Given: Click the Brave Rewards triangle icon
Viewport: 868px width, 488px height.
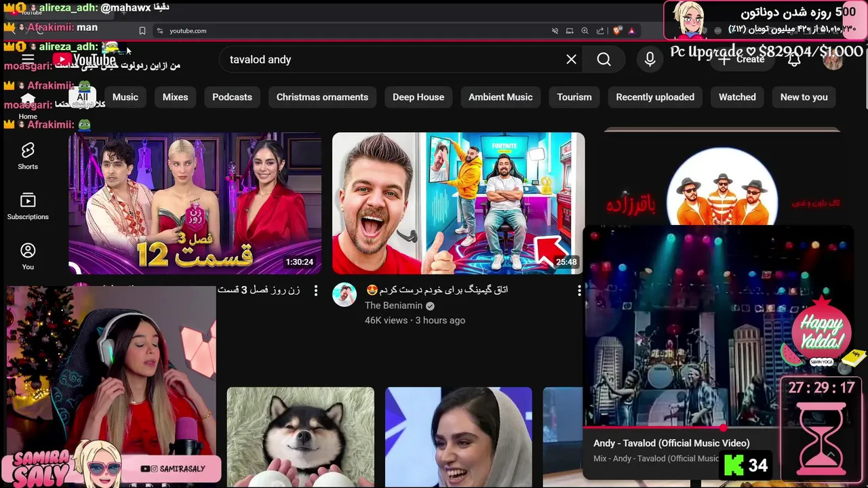Looking at the screenshot, I should [x=631, y=30].
